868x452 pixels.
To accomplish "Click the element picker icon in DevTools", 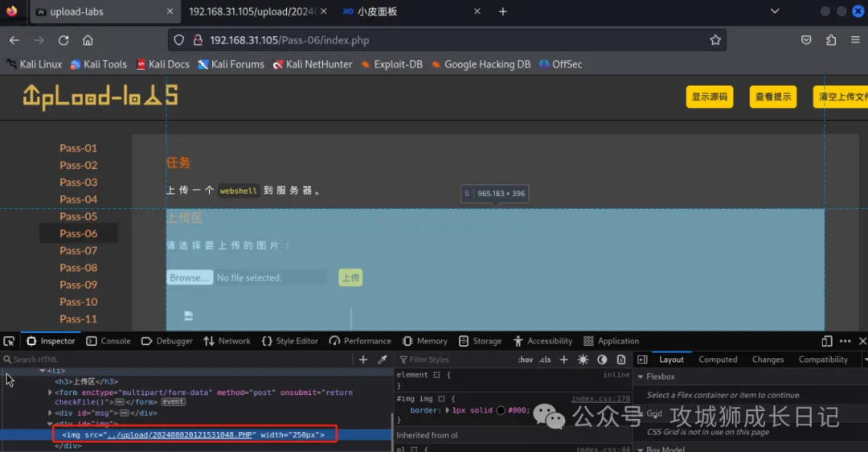I will (x=9, y=341).
